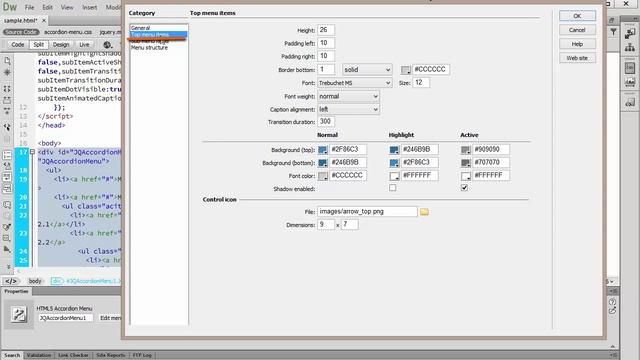Image resolution: width=640 pixels, height=360 pixels.
Task: Apply comment icon in coding toolbar
Action: coord(7,204)
